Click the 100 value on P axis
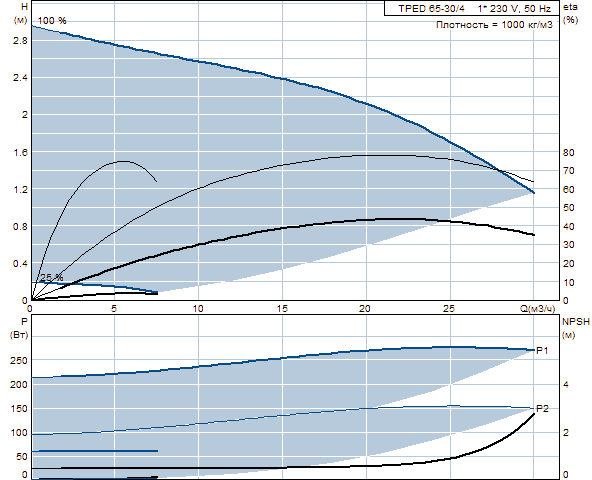The height and width of the screenshot is (480, 592). 19,433
